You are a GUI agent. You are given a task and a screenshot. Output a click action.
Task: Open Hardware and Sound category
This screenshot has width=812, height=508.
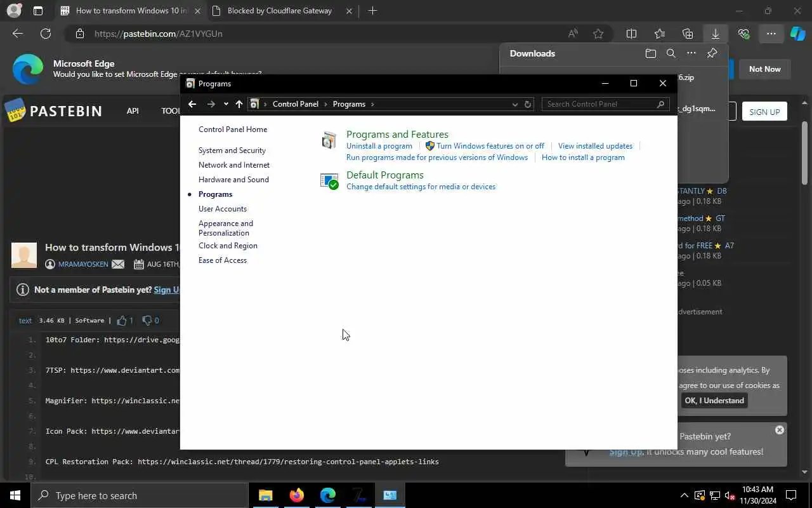point(233,180)
